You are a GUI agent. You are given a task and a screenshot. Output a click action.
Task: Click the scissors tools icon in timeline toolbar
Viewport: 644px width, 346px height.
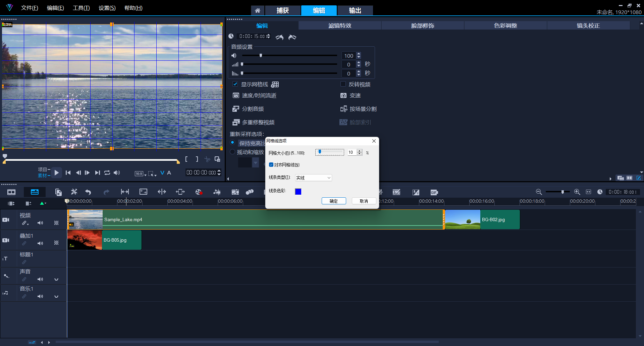point(74,192)
